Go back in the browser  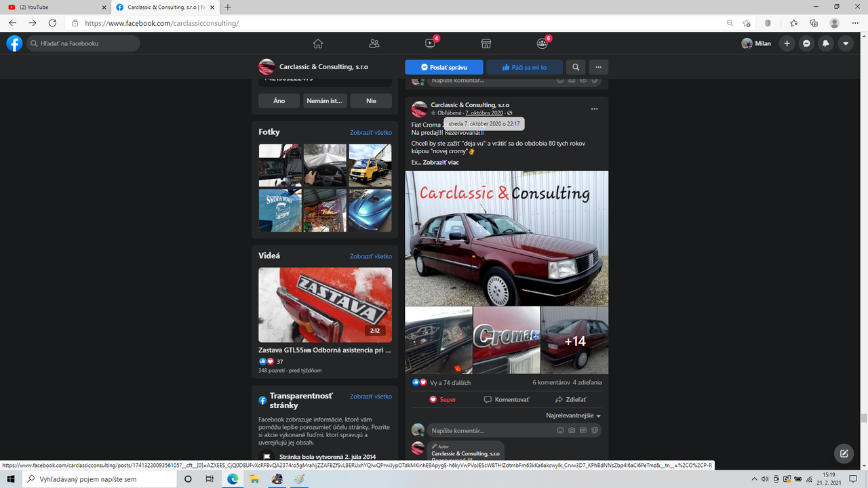click(12, 23)
